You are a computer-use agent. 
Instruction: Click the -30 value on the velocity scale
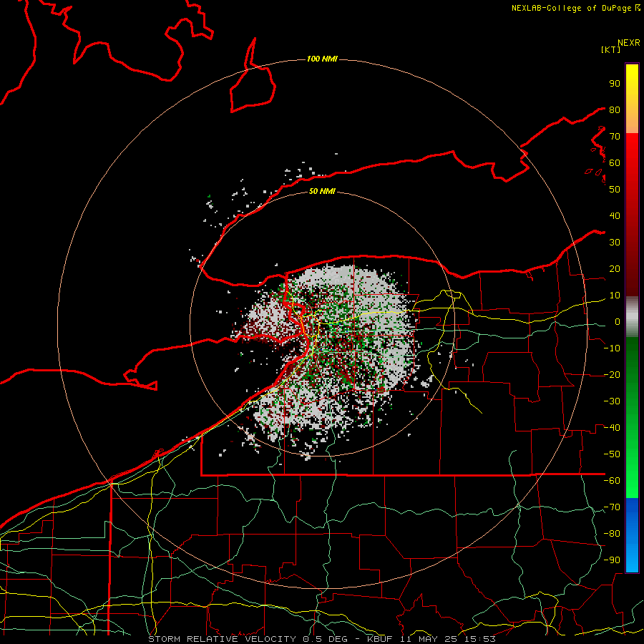[612, 401]
